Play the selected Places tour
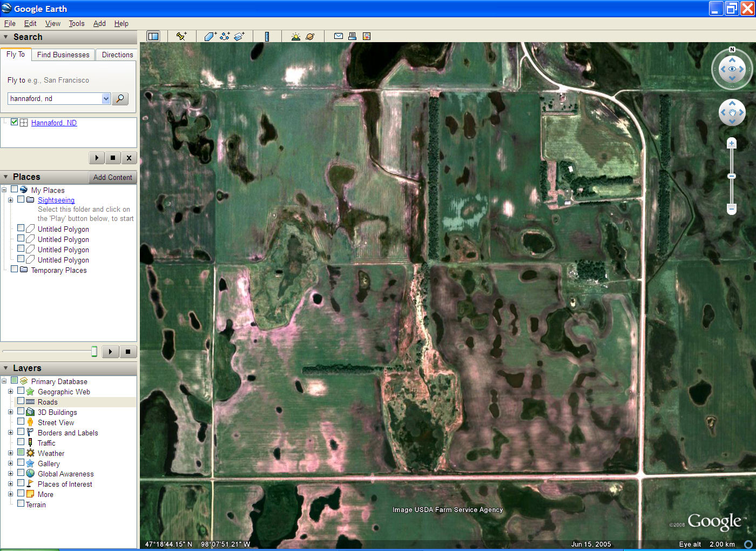 (x=110, y=352)
